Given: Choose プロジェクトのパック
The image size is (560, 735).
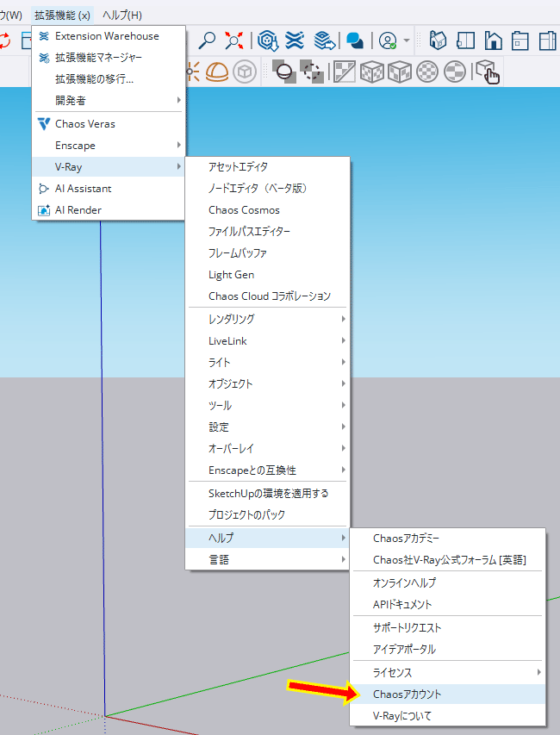Looking at the screenshot, I should point(268,514).
